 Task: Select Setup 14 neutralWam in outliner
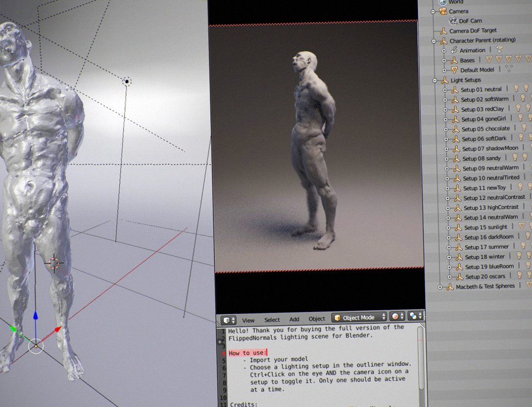coord(491,217)
